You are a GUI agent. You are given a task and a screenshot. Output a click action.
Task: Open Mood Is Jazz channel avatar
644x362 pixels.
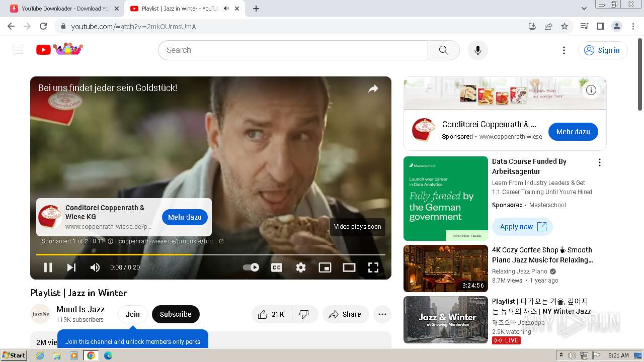(40, 314)
